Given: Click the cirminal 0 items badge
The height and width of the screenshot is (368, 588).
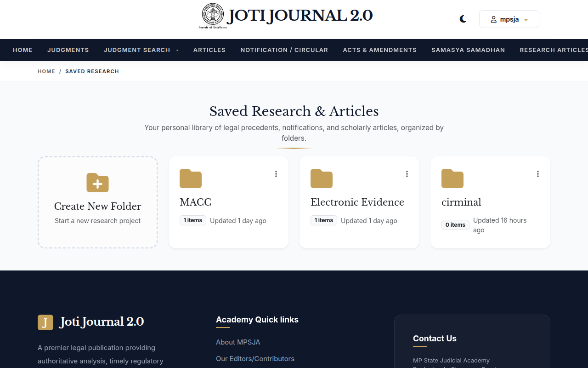Looking at the screenshot, I should tap(455, 225).
